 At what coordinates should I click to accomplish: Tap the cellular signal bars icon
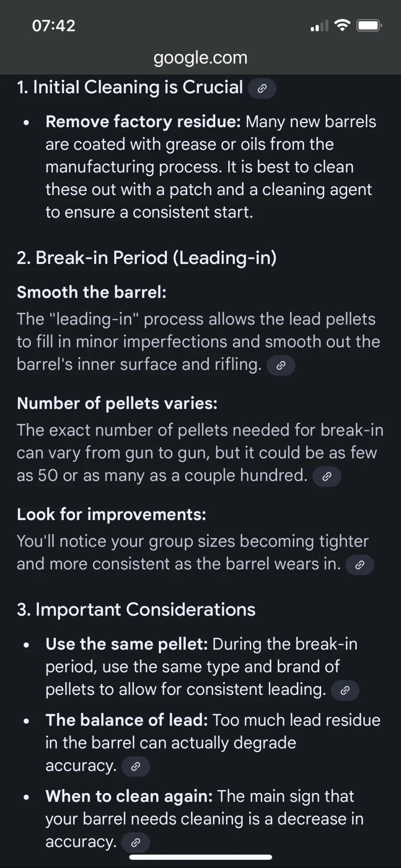pos(319,26)
